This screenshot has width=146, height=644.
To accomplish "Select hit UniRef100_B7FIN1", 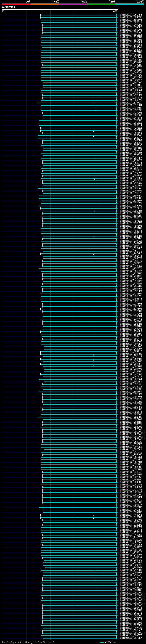I will [131, 53].
